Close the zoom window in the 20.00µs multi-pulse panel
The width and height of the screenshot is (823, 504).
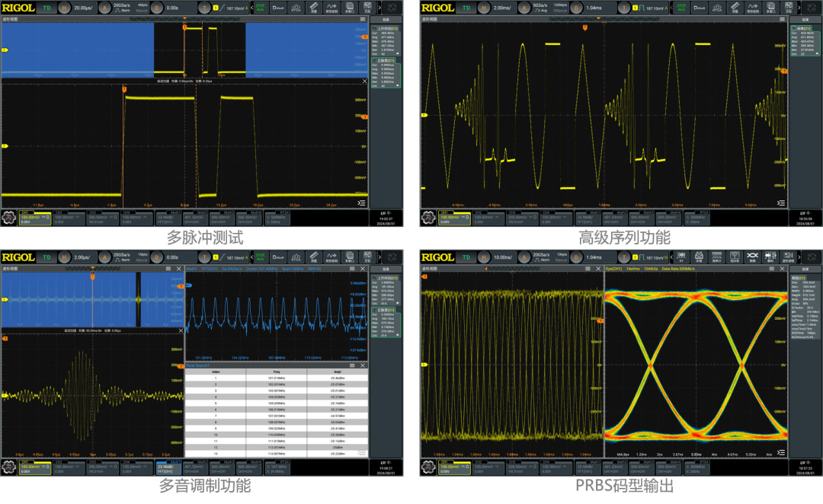[365, 81]
